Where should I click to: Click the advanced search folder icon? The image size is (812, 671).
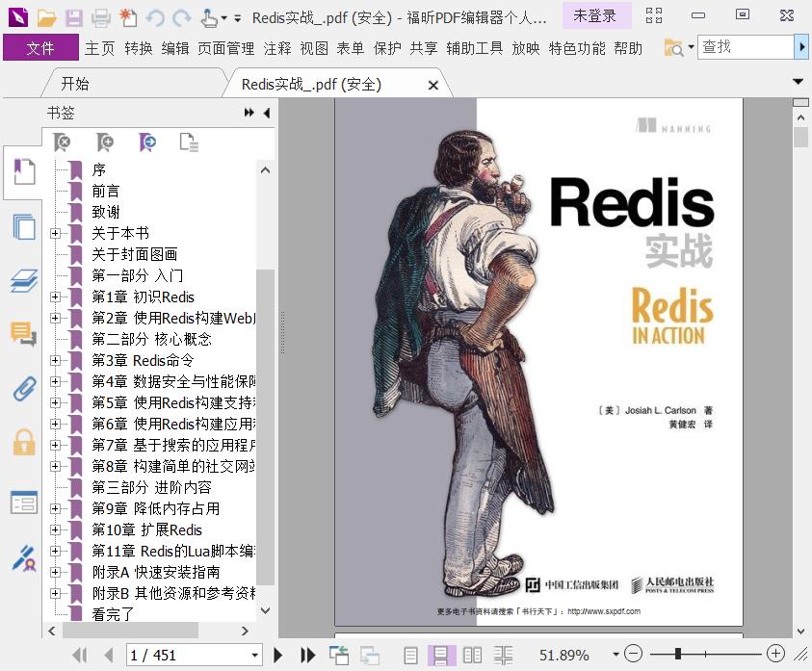point(673,47)
